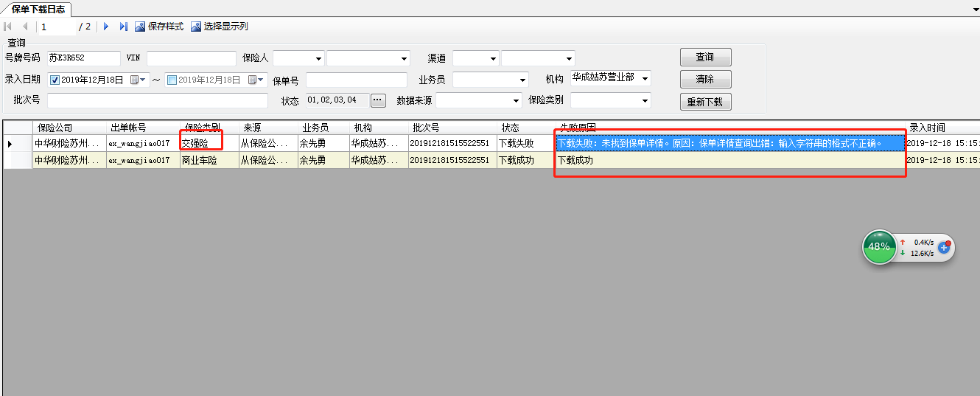This screenshot has width=980, height=396.
Task: Sort by 出单帐号 column header
Action: tap(143, 128)
